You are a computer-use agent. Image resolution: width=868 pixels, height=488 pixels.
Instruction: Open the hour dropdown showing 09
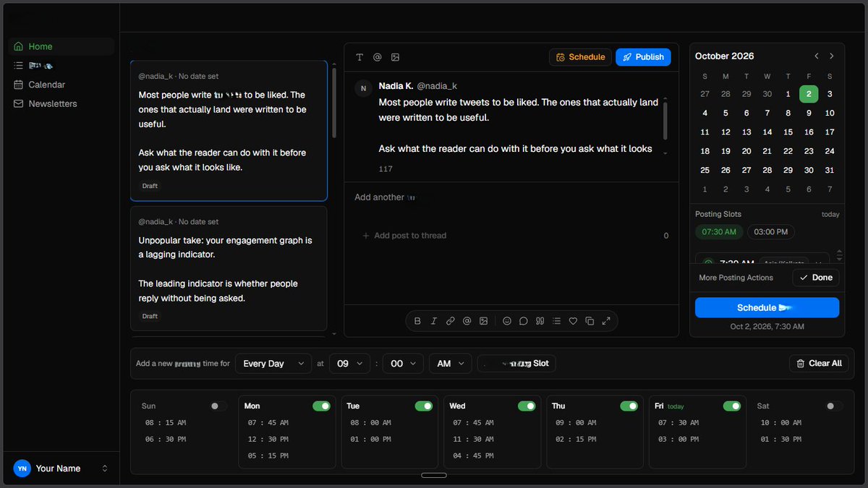pyautogui.click(x=350, y=364)
